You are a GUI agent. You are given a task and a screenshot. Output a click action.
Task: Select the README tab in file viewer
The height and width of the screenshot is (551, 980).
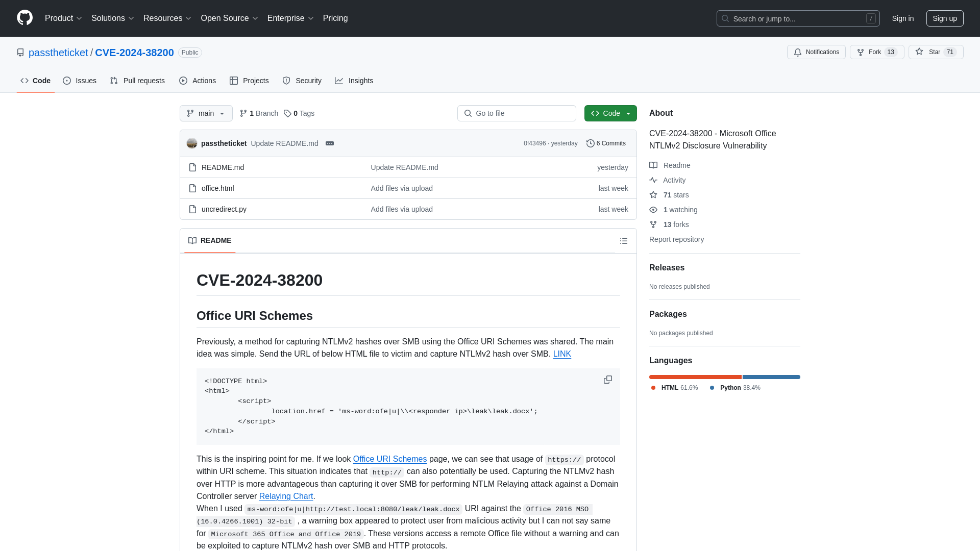(x=210, y=240)
